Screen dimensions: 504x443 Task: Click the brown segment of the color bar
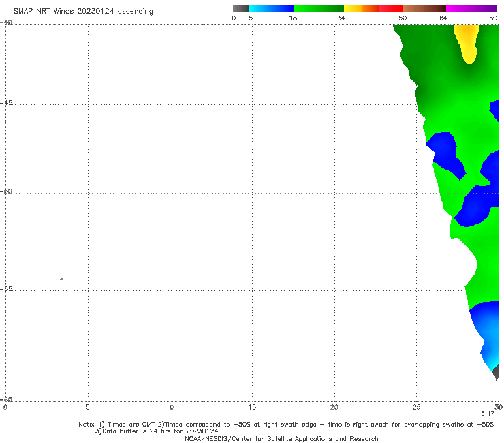(x=424, y=8)
